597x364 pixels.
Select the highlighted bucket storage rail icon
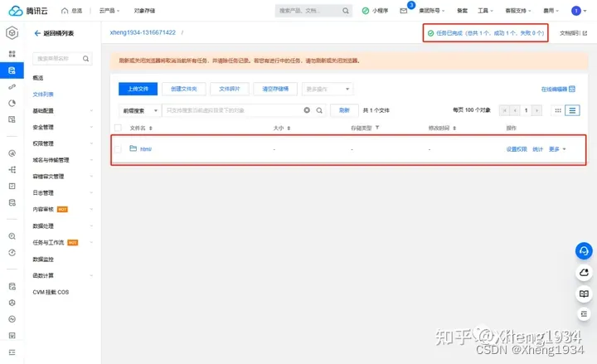[12, 70]
